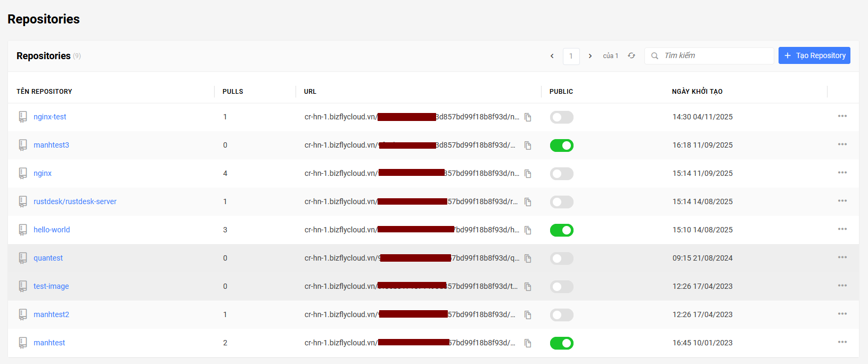
Task: Open the more options menu for nginx
Action: pos(842,173)
